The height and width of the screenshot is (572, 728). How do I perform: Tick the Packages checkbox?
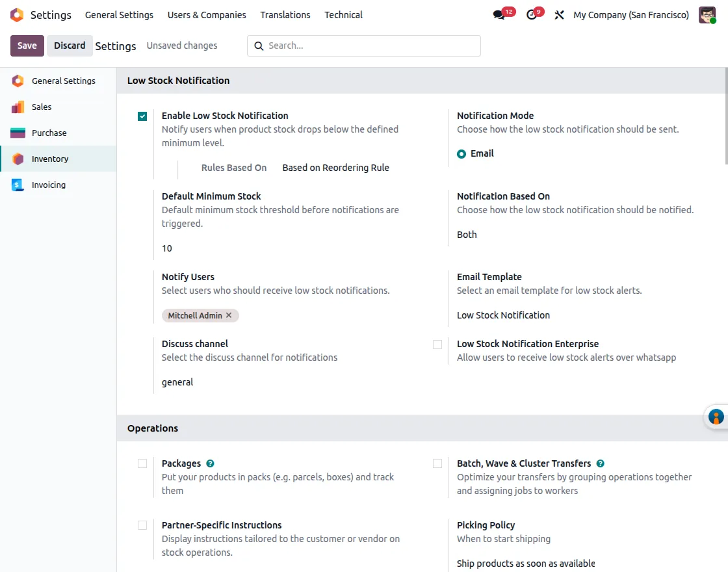pos(142,463)
